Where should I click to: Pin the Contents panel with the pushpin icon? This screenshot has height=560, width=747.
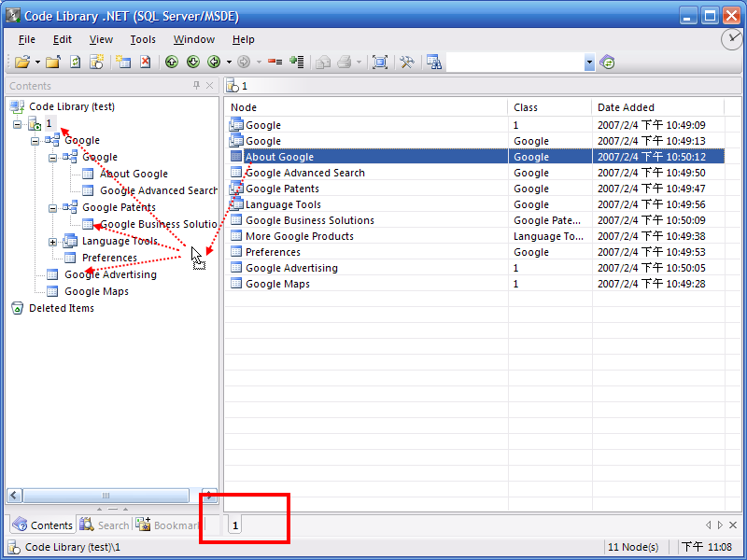pyautogui.click(x=196, y=86)
